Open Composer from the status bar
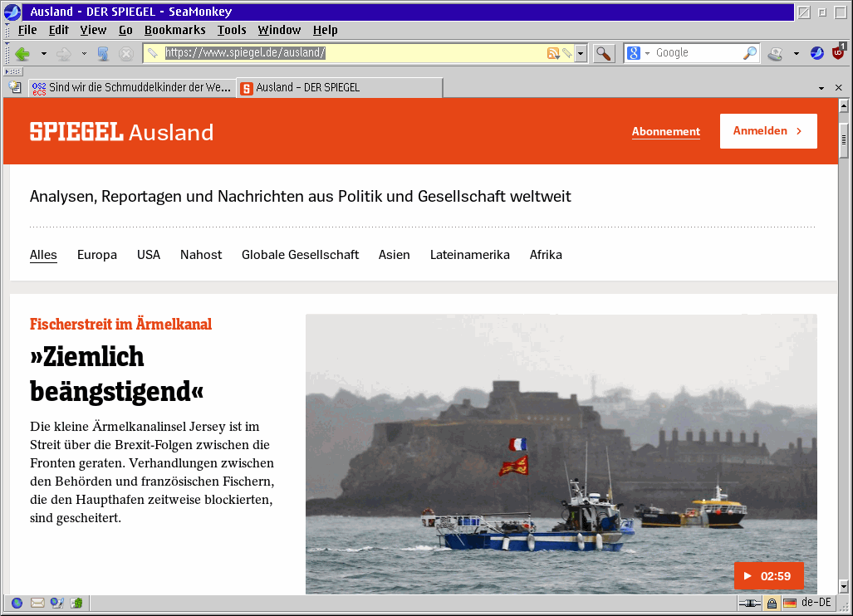Screen dimensions: 853x616 [56, 603]
